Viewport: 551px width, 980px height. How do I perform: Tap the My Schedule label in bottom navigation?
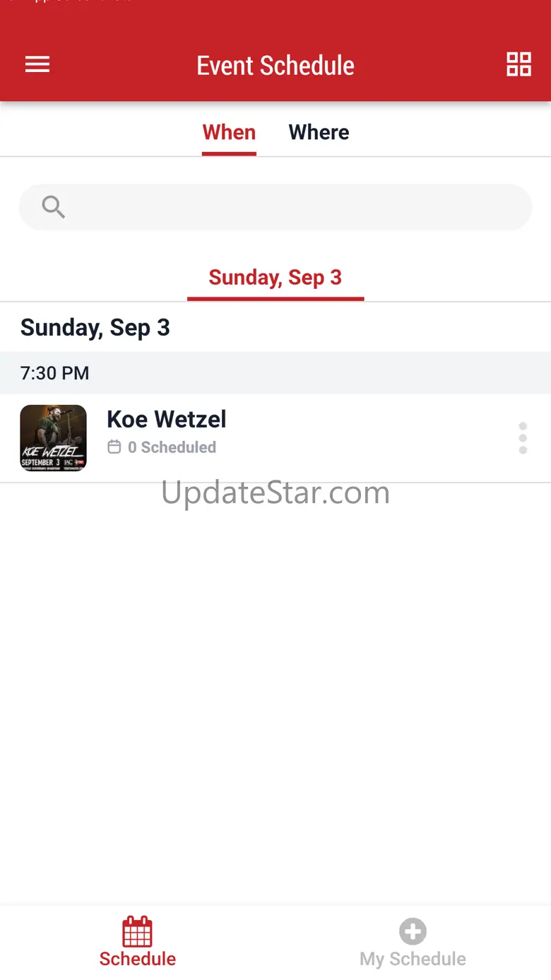[x=413, y=959]
